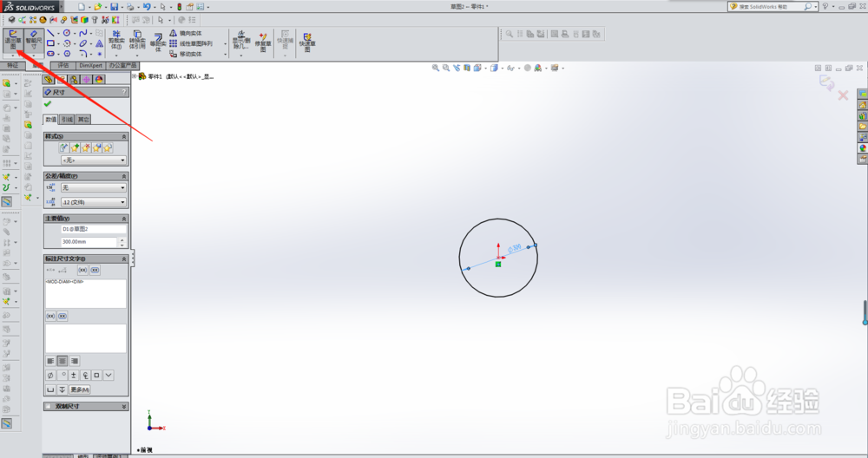Collapse the Primary Value (主要值) section
The image size is (868, 458).
point(124,219)
